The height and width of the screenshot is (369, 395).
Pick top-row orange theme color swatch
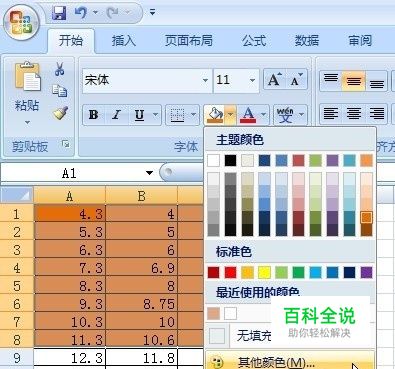[x=366, y=160]
